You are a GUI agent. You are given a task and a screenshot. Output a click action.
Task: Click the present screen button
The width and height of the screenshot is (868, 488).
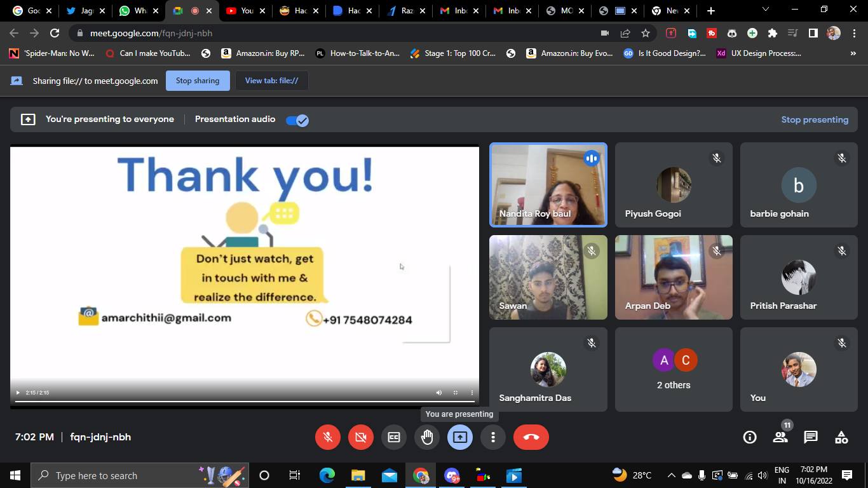[460, 437]
